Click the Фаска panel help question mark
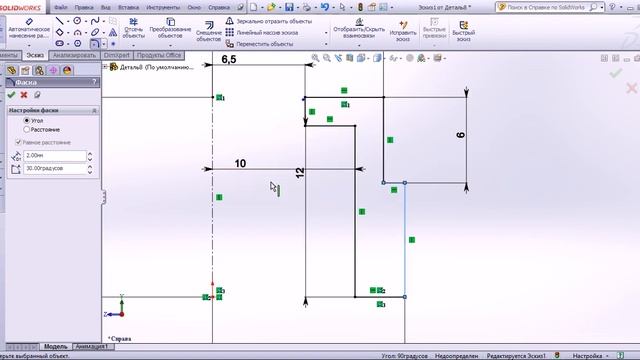This screenshot has height=360, width=640. tap(94, 82)
